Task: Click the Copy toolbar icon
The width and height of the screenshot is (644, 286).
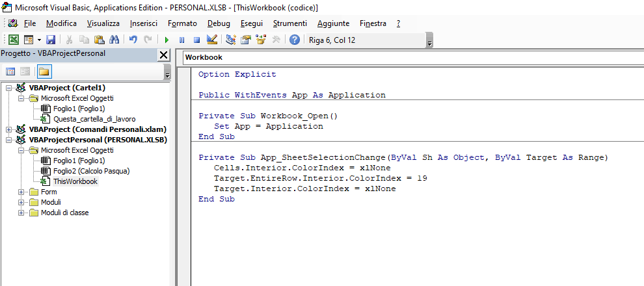Action: pyautogui.click(x=84, y=40)
